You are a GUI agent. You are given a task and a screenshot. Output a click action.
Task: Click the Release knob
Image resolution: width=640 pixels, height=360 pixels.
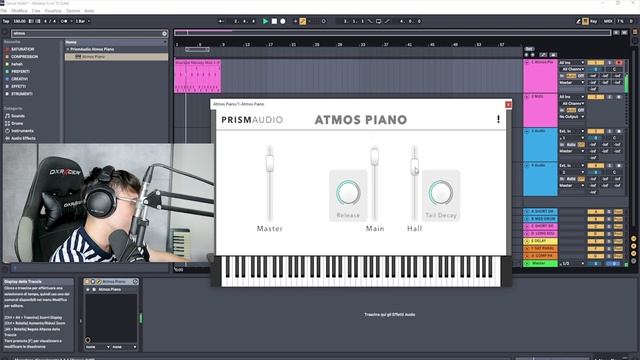point(348,192)
